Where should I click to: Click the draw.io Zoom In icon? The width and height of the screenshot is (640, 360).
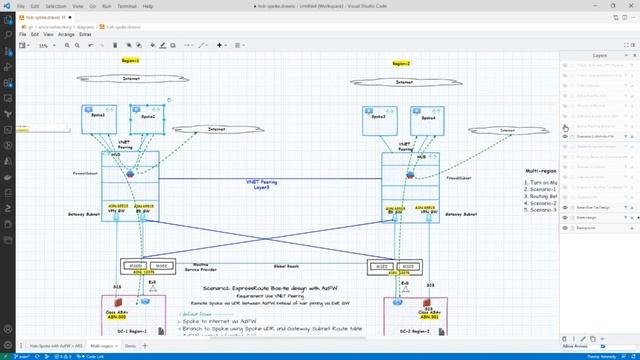point(67,45)
